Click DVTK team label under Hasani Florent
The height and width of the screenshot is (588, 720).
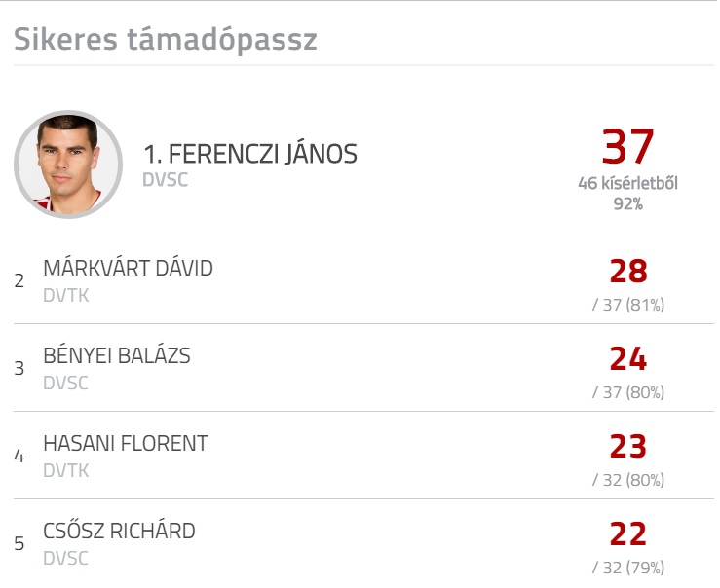[65, 470]
